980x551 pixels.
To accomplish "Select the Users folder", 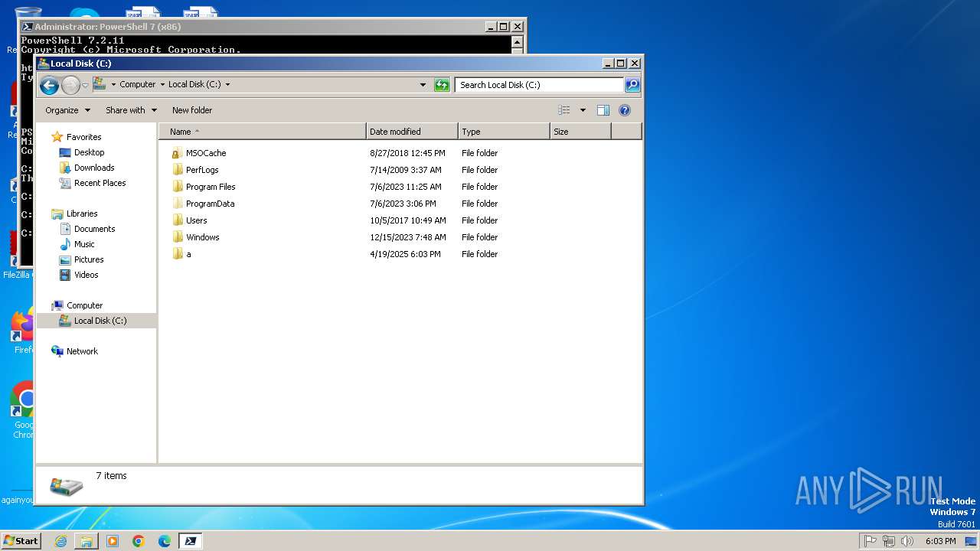I will (196, 220).
